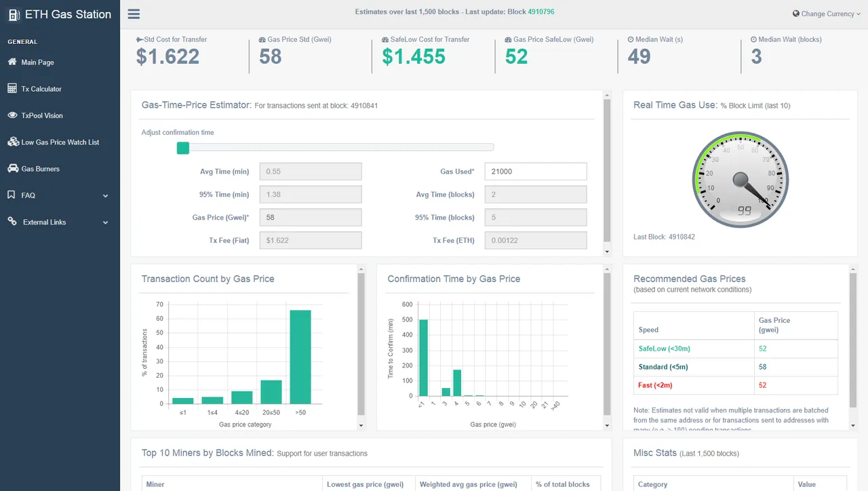The width and height of the screenshot is (868, 491).
Task: Click the Tx Fee (ETH) field
Action: click(536, 241)
